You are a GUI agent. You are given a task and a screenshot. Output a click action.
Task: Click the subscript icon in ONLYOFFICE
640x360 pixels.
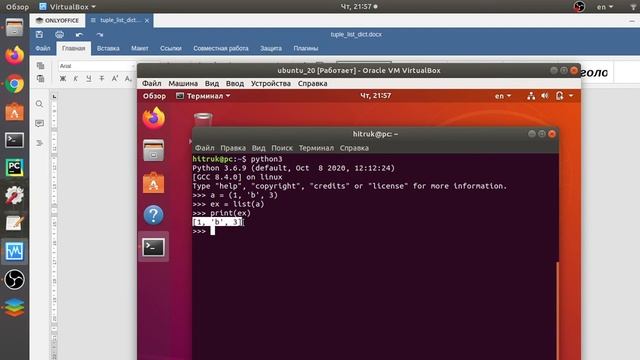coord(128,78)
